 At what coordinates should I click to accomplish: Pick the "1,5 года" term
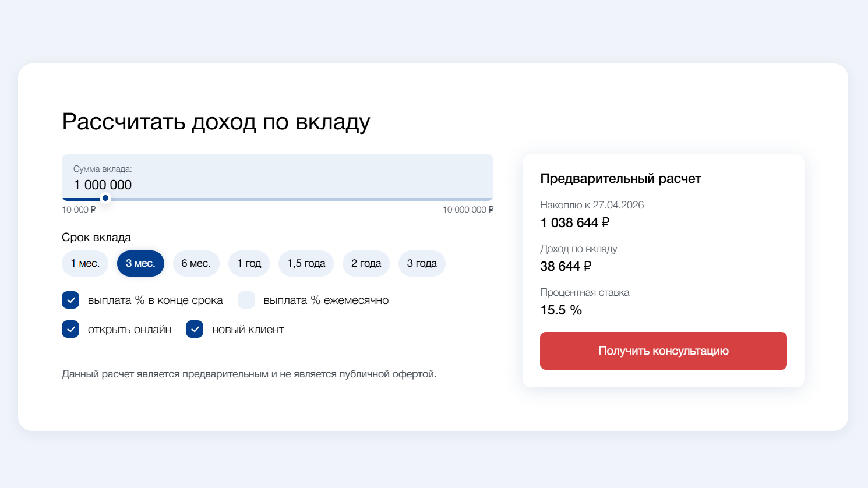(x=306, y=263)
